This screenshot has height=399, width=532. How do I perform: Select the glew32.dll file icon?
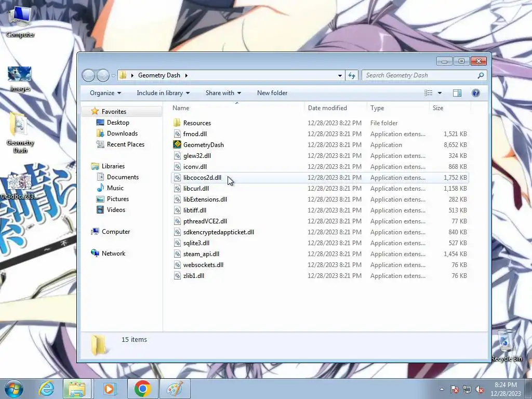click(x=177, y=156)
